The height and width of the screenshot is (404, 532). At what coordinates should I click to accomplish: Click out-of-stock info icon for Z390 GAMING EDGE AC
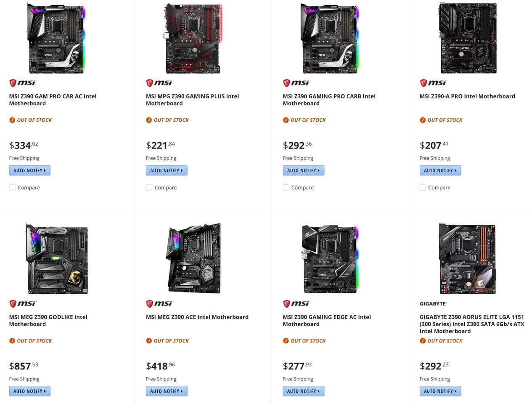(x=286, y=341)
